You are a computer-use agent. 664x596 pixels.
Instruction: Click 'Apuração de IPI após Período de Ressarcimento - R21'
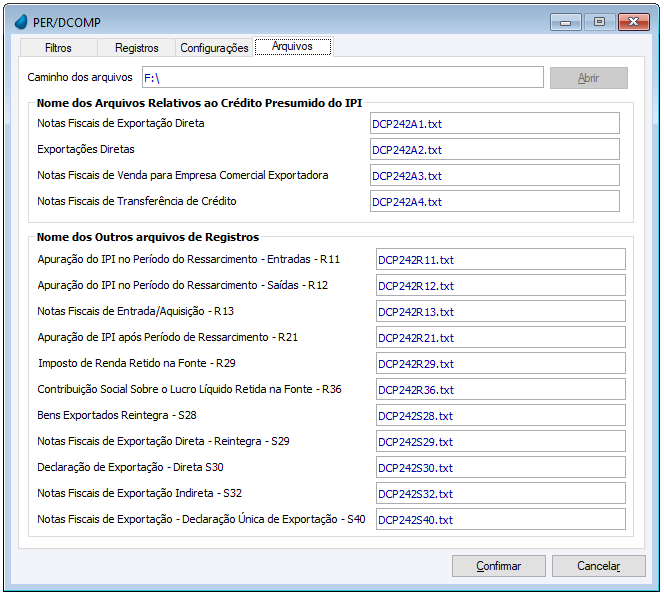click(168, 337)
